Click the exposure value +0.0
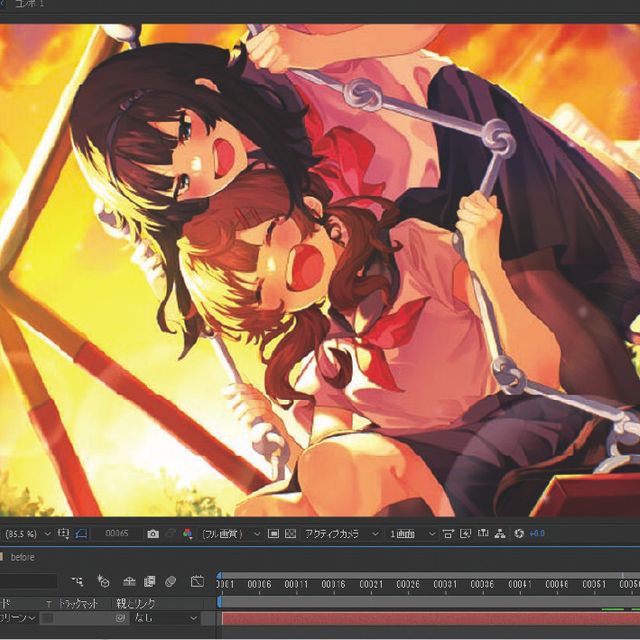The image size is (640, 640). tap(537, 533)
